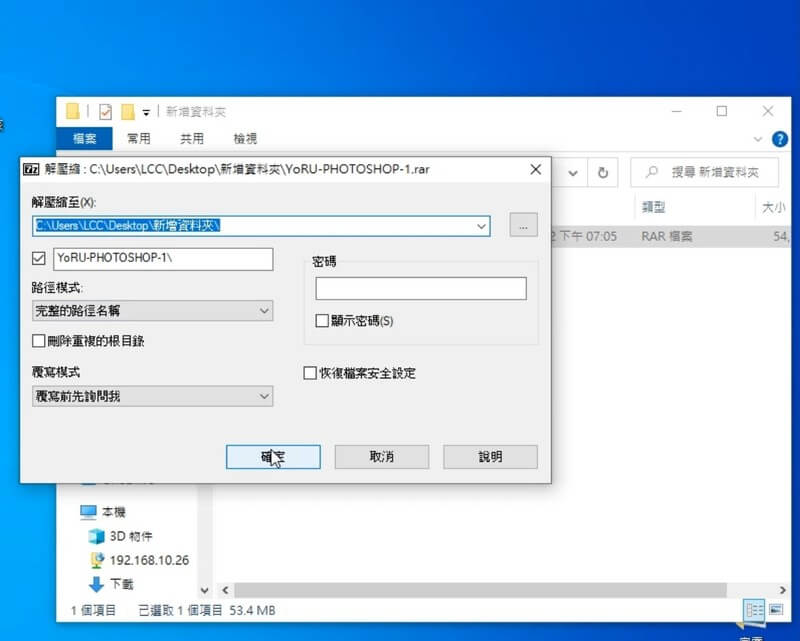Click the 密碼 input field
This screenshot has height=641, width=800.
coord(420,289)
